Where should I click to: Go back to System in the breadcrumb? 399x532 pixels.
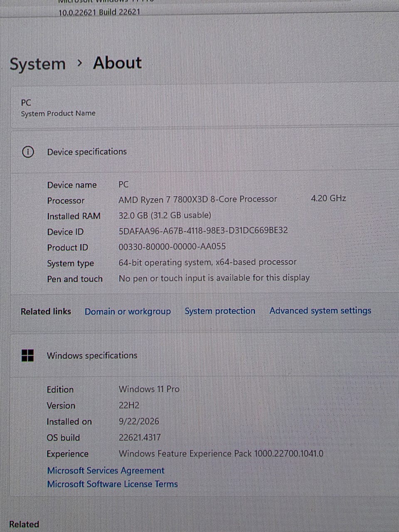click(x=37, y=64)
